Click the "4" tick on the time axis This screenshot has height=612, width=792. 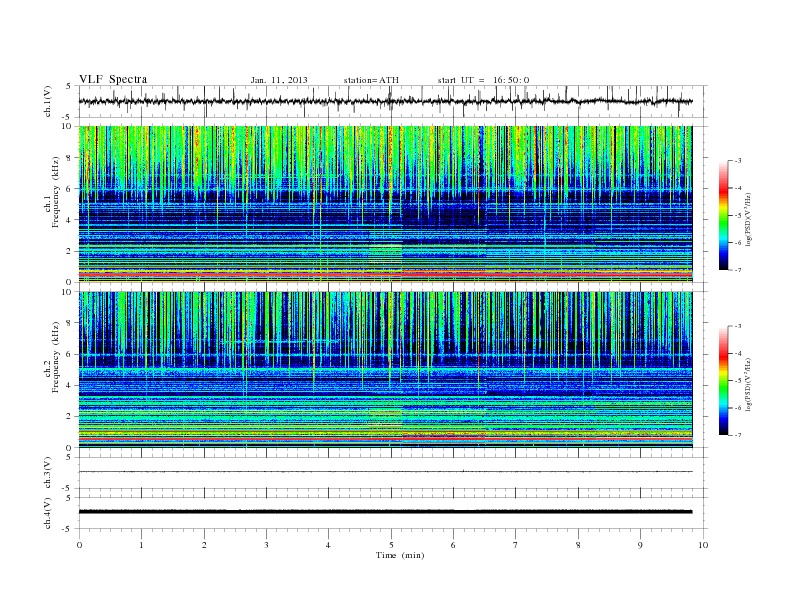pos(328,545)
